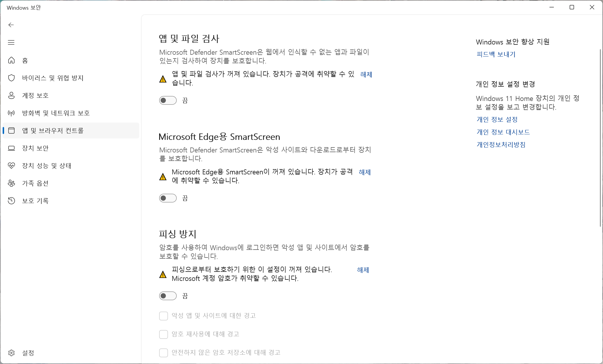Select 앱 및 브라우저 컨트롤 menu item

tap(53, 131)
